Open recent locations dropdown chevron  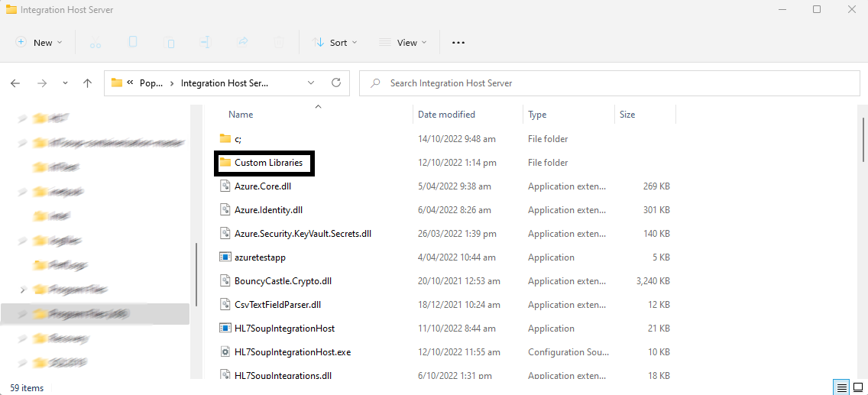tap(65, 83)
